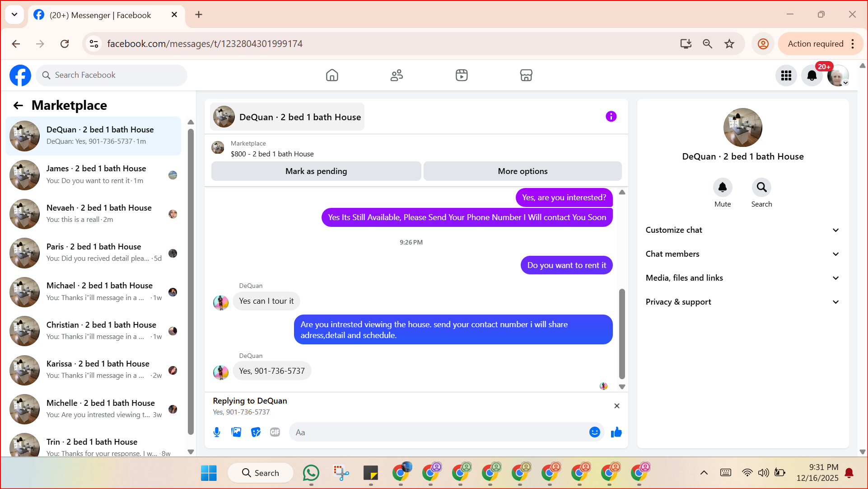Open Chrome's three-dot menu
The height and width of the screenshot is (489, 868).
coord(853,44)
